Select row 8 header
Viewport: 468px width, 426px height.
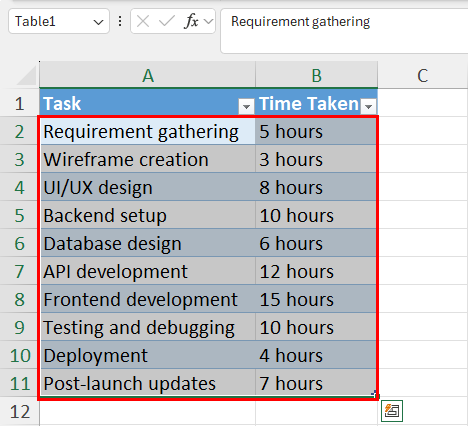(x=19, y=299)
